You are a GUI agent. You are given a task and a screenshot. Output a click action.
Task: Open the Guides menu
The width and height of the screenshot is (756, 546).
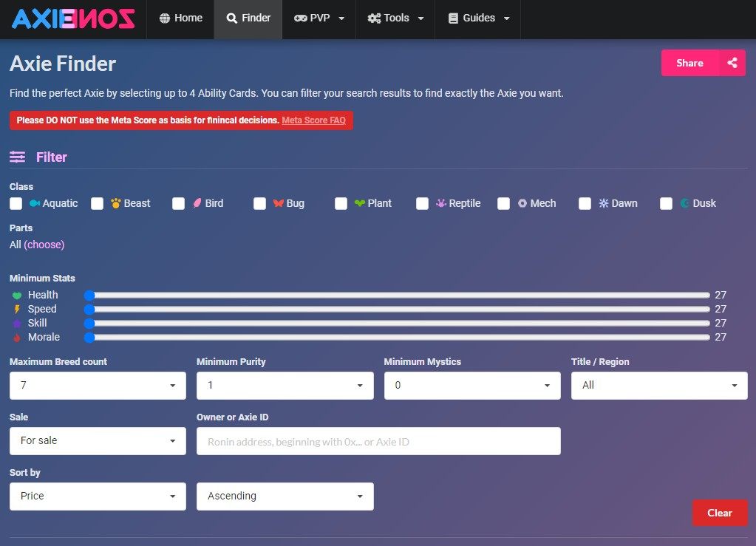pos(479,18)
